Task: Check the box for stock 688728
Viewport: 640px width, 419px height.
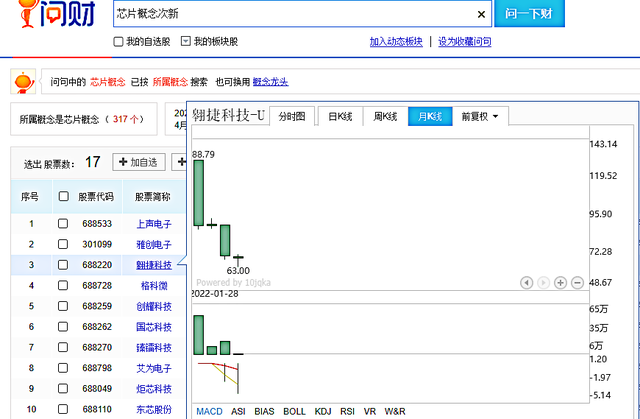Action: [x=62, y=285]
